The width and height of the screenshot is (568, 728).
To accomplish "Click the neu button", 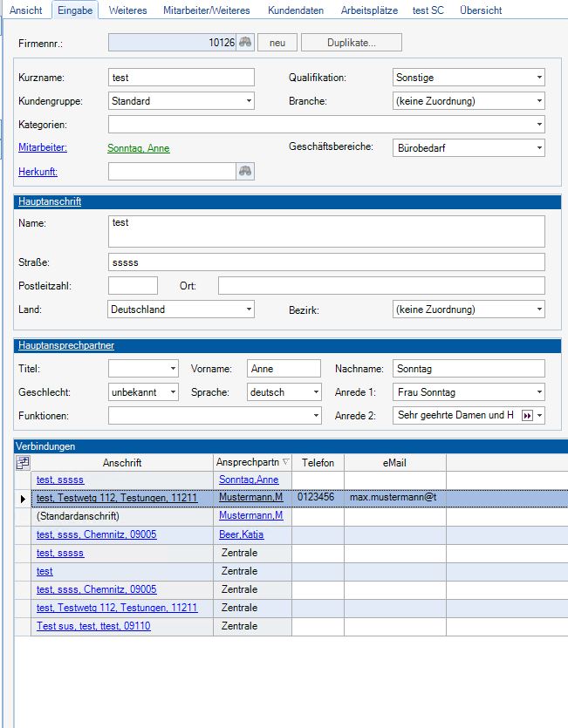I will coord(277,43).
